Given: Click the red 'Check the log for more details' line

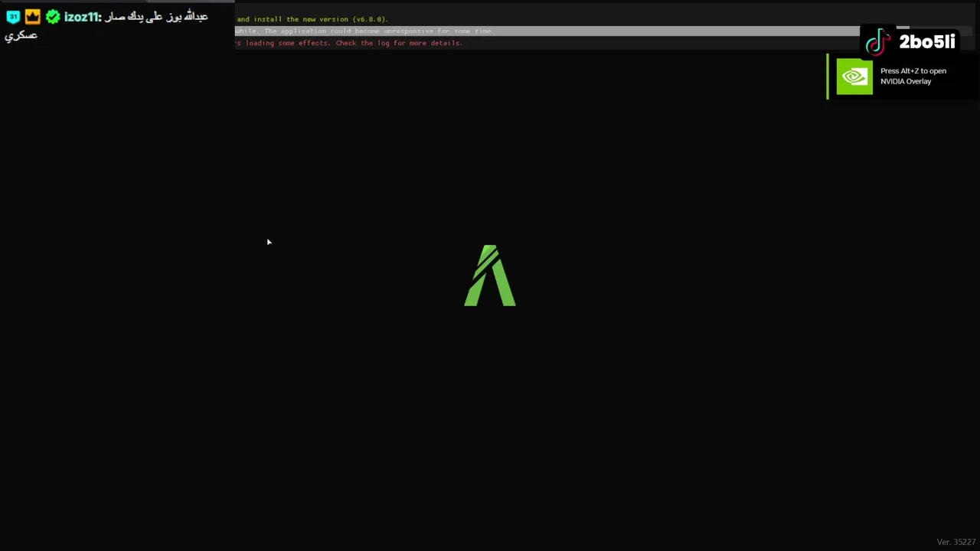Looking at the screenshot, I should (x=348, y=43).
